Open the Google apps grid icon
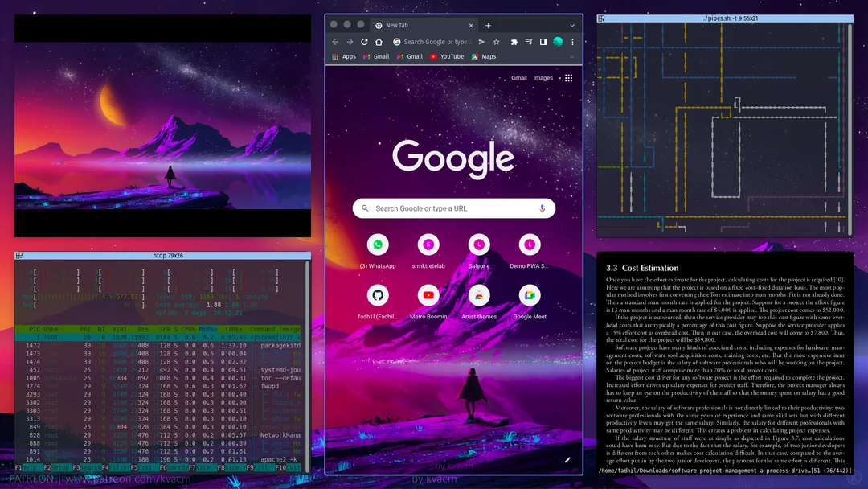This screenshot has width=868, height=489. pos(567,77)
